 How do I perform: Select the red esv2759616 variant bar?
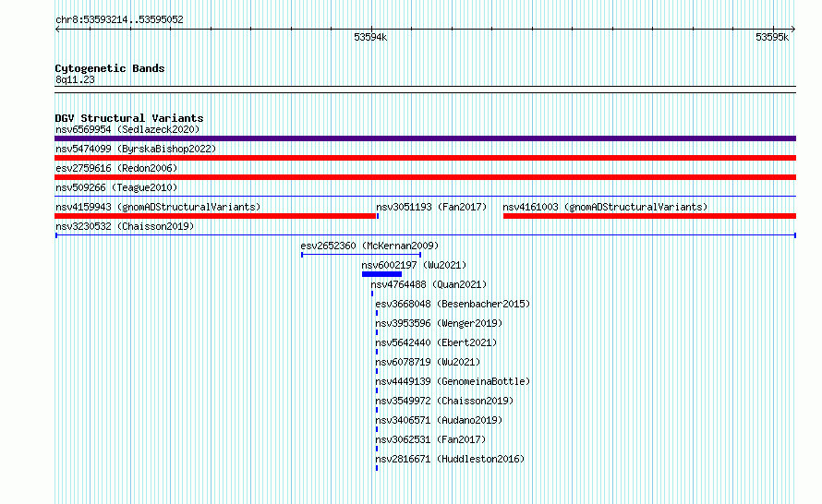425,177
